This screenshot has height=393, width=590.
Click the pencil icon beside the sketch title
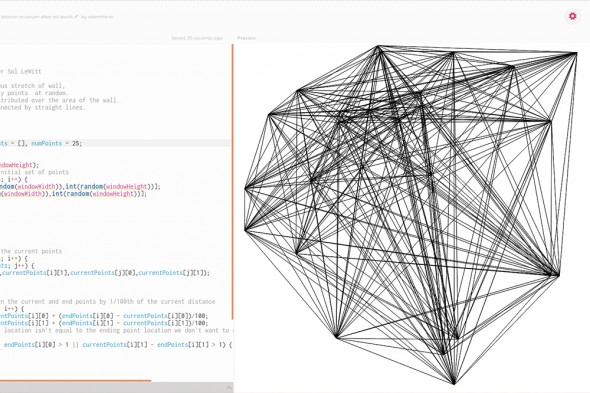coord(76,17)
